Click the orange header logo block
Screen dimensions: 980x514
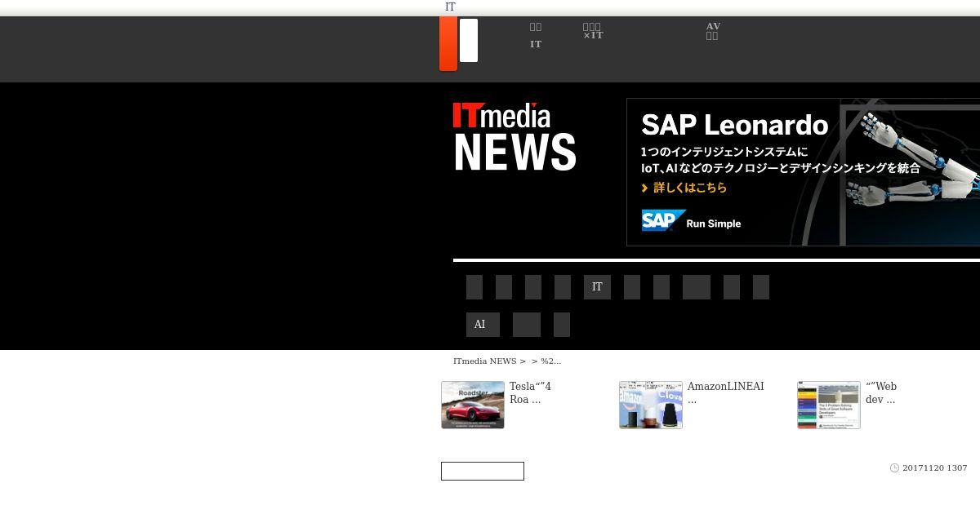448,43
